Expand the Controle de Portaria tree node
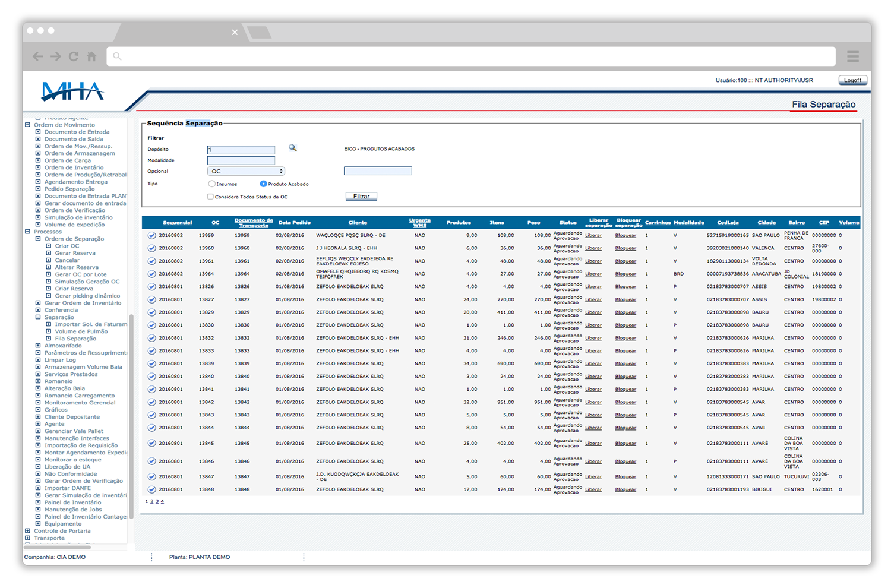Viewport: 891px width, 588px height. (27, 531)
